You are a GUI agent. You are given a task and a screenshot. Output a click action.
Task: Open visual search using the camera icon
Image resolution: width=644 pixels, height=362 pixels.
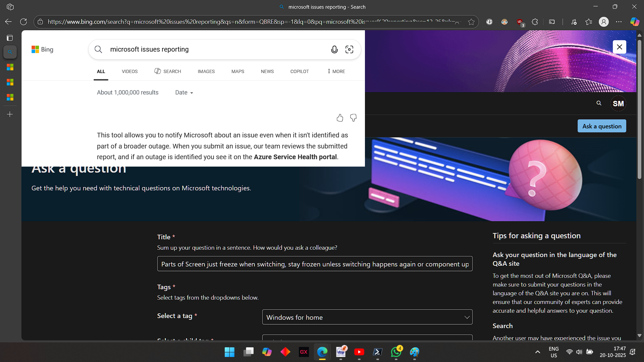[349, 49]
